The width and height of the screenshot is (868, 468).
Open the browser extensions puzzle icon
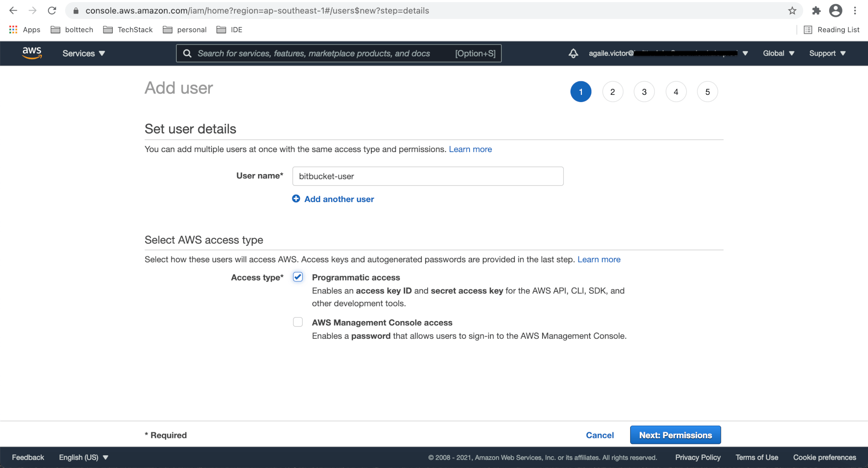[x=816, y=11]
